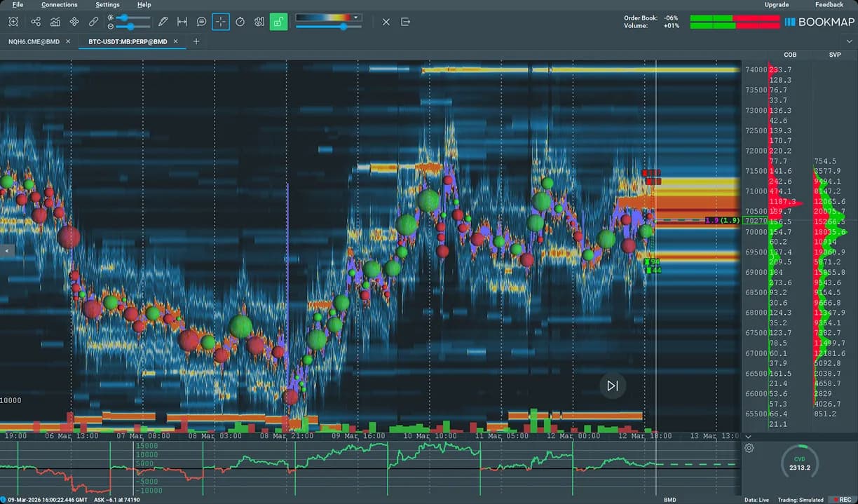Screen dimensions: 858x504
Task: Click the Feedback link
Action: [x=829, y=4]
